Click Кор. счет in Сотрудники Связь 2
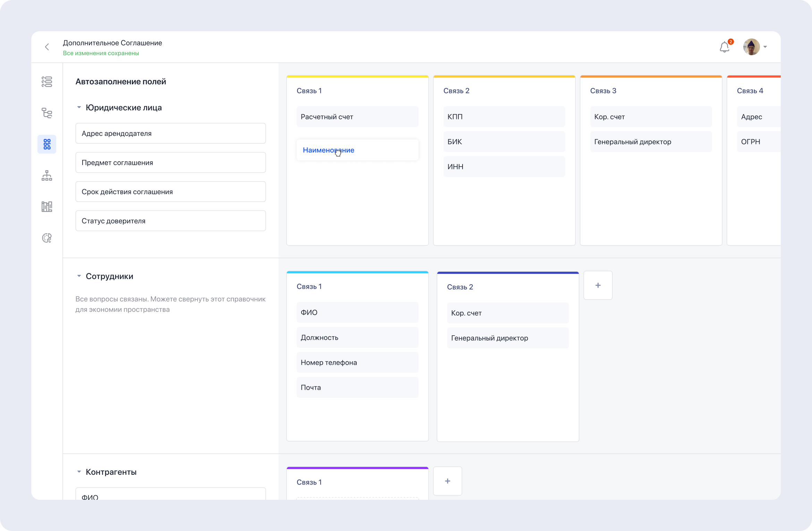 (x=508, y=313)
